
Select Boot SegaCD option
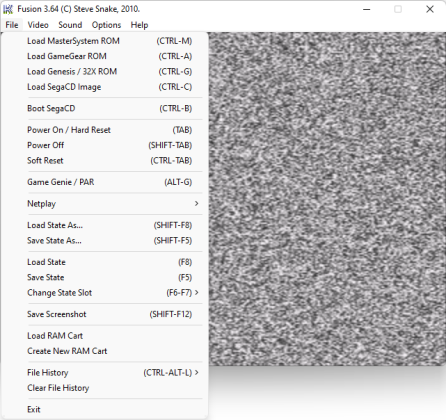(105, 109)
